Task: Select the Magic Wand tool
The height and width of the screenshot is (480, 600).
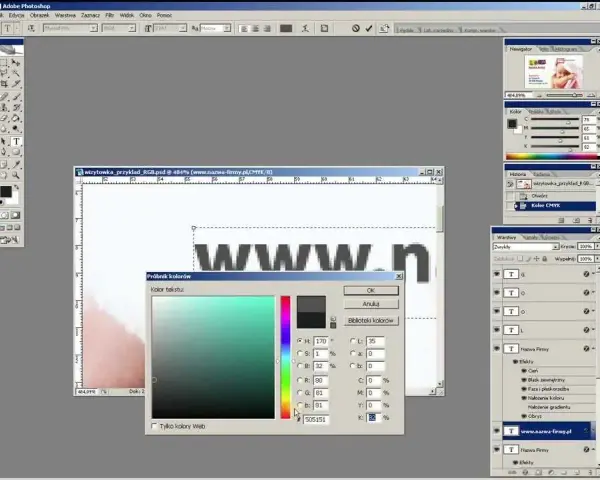Action: coord(16,73)
